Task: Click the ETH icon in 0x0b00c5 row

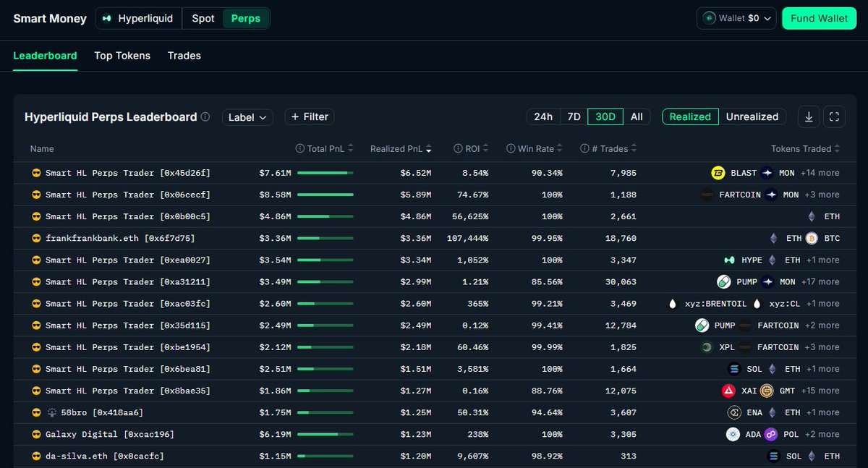Action: pyautogui.click(x=812, y=216)
